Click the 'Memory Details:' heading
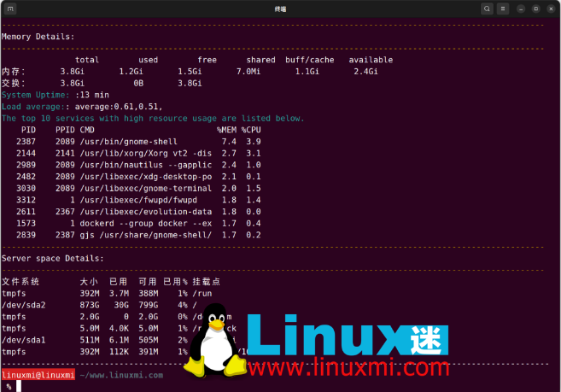The image size is (561, 392). click(38, 37)
